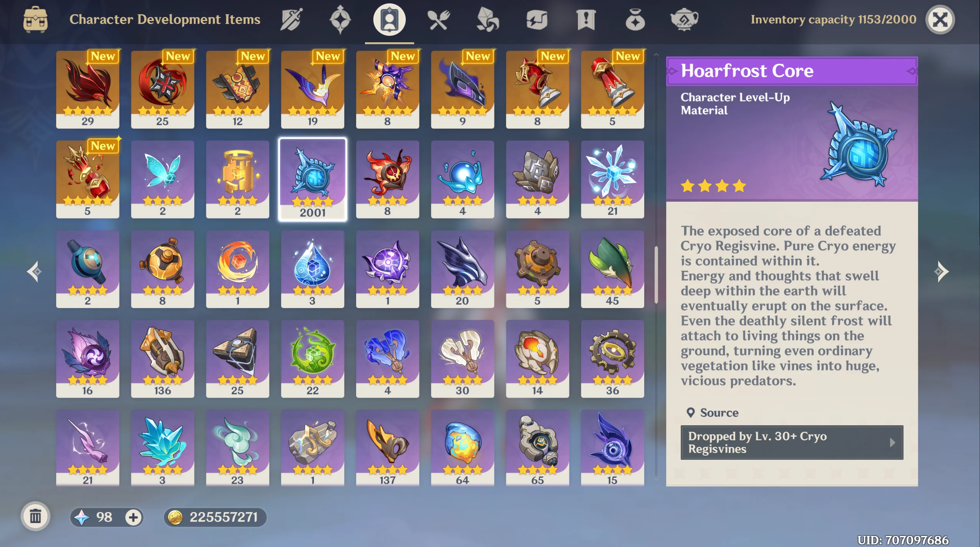Add Genesis Crystals with plus button
980x547 pixels.
[133, 517]
